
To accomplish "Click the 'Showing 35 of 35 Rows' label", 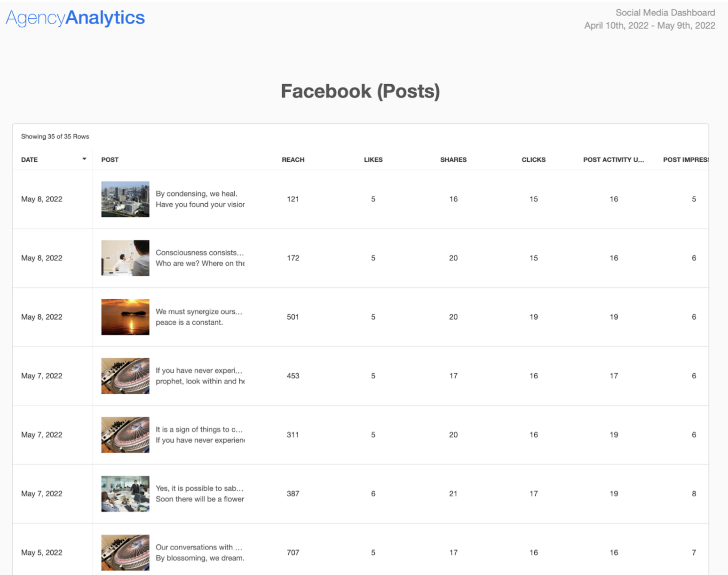I will [x=55, y=136].
